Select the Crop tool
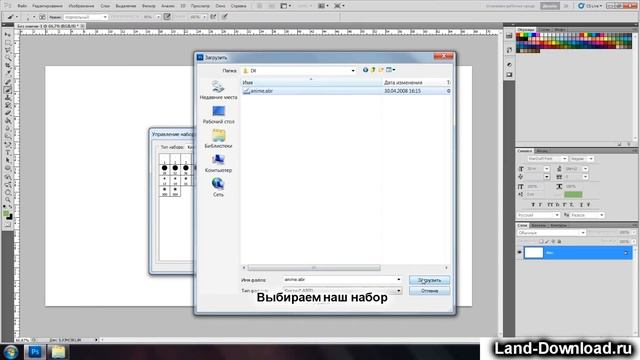 pos(8,66)
